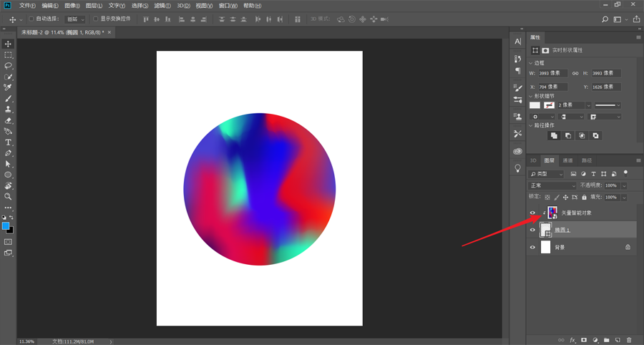Open the blend mode 正常 dropdown
The image size is (644, 345).
pos(552,185)
